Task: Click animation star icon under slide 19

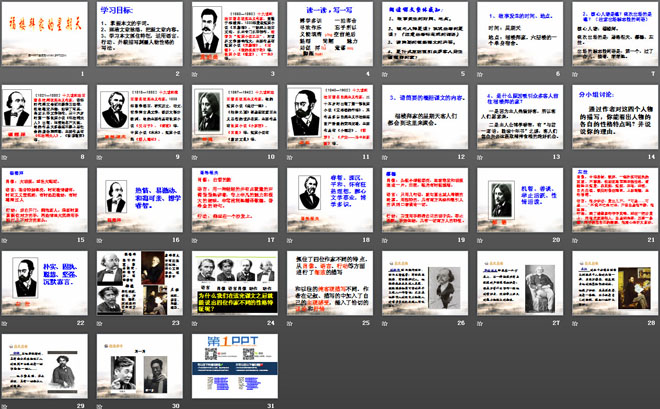Action: click(x=385, y=241)
